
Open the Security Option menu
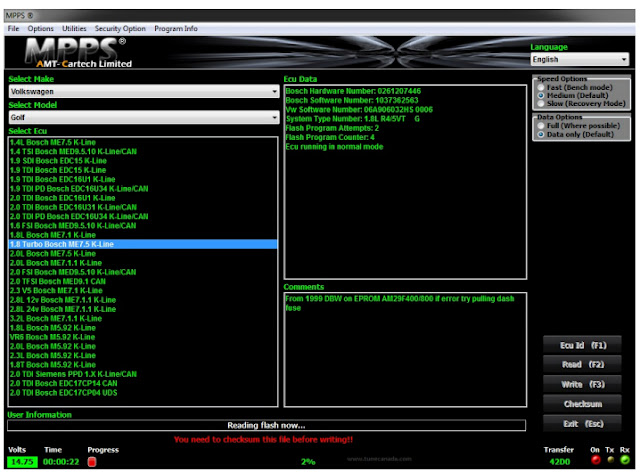[120, 29]
